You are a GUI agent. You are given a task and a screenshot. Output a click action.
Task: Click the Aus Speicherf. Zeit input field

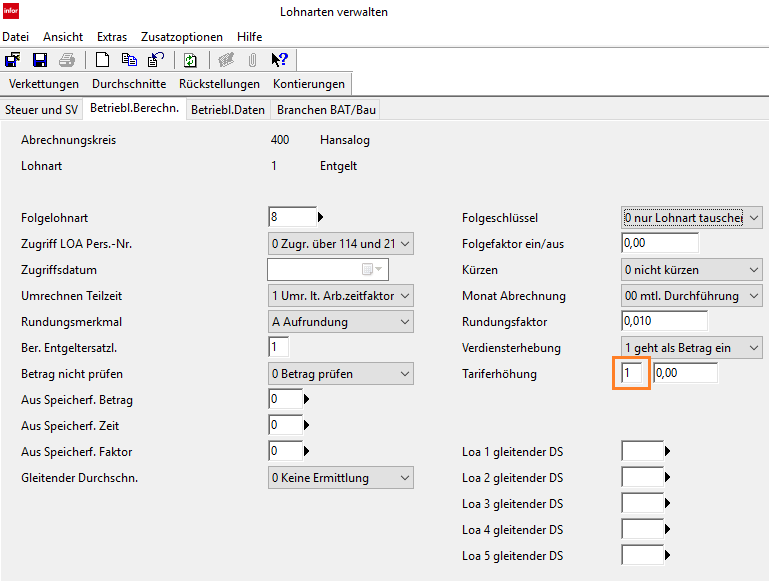pyautogui.click(x=285, y=425)
